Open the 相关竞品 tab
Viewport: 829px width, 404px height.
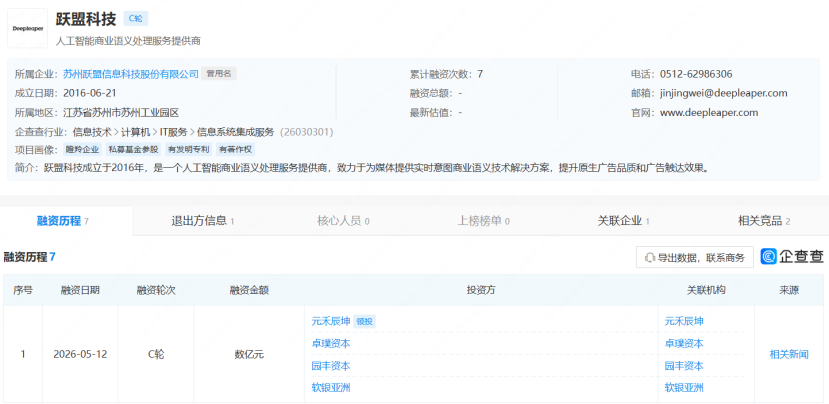point(764,221)
